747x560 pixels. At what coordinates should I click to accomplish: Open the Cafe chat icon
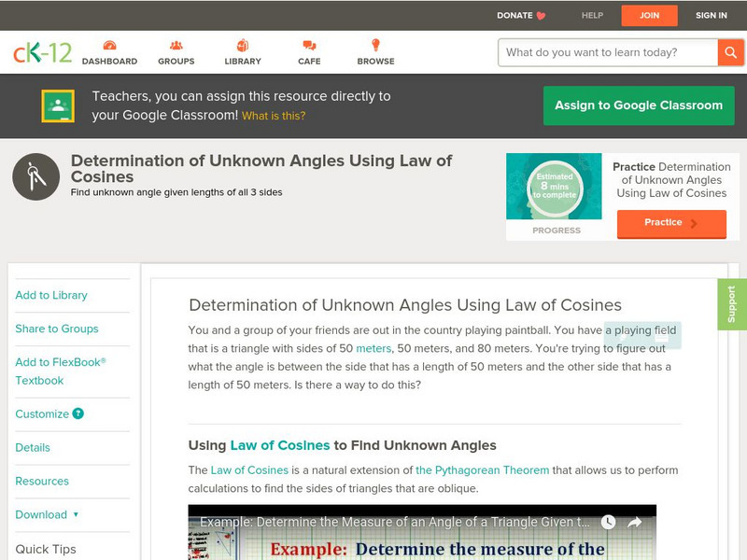[309, 46]
